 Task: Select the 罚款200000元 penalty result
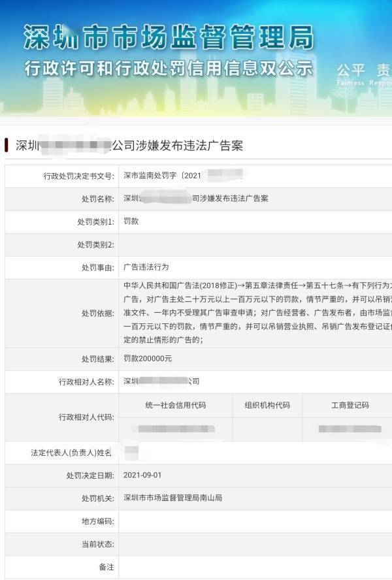click(148, 359)
